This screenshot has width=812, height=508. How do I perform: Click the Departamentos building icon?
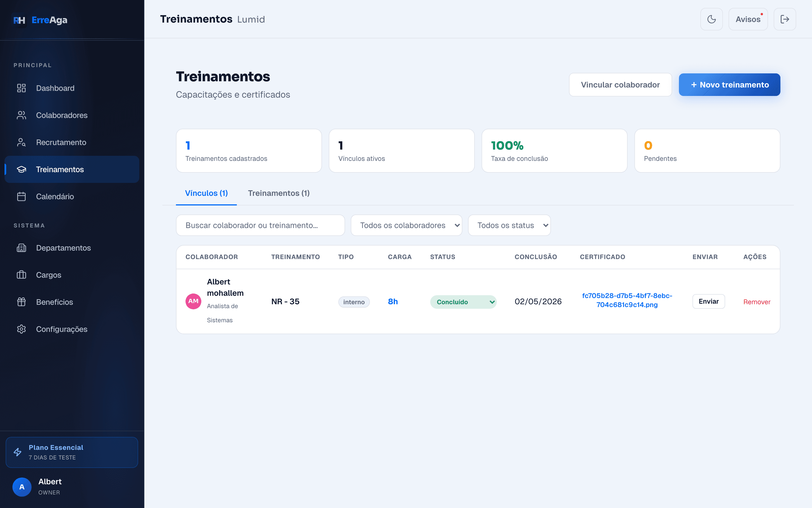[21, 248]
